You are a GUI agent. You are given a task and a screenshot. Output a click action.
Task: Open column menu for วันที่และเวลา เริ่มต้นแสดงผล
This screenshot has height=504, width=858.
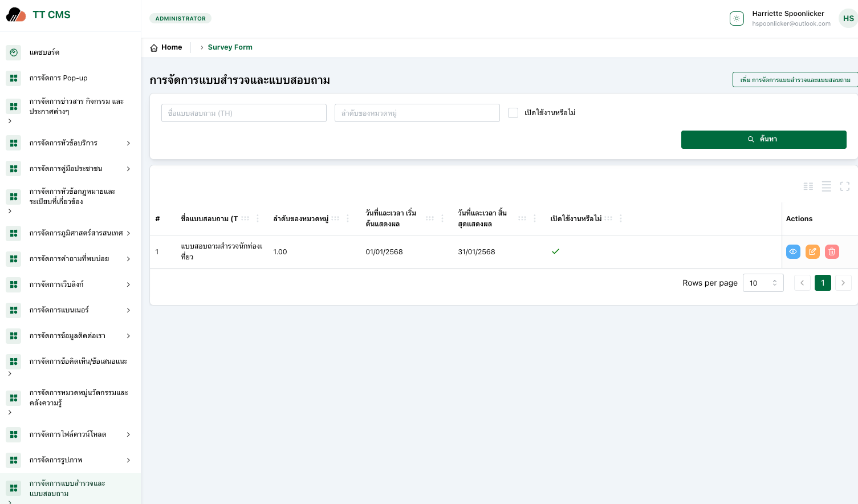(x=442, y=218)
